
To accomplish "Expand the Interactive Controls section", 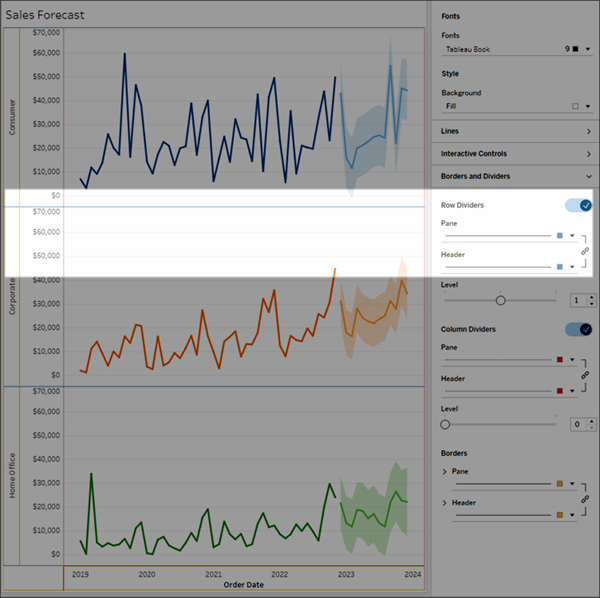I will tap(515, 154).
